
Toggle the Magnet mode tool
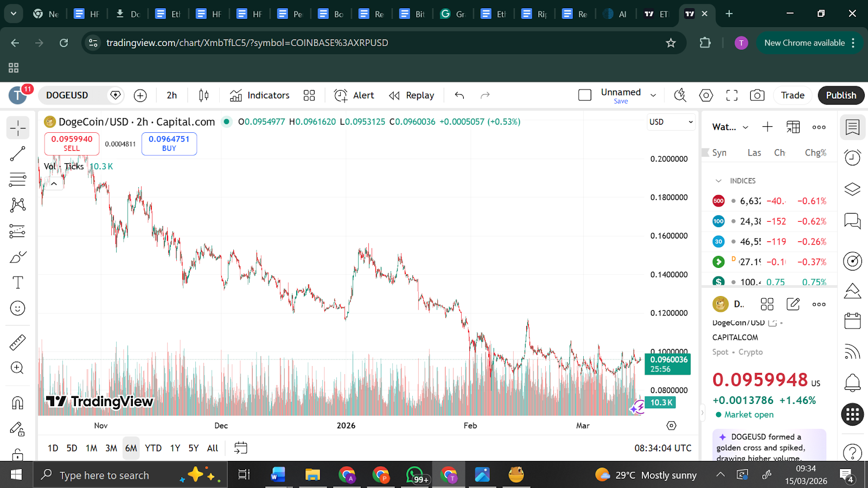(x=17, y=403)
